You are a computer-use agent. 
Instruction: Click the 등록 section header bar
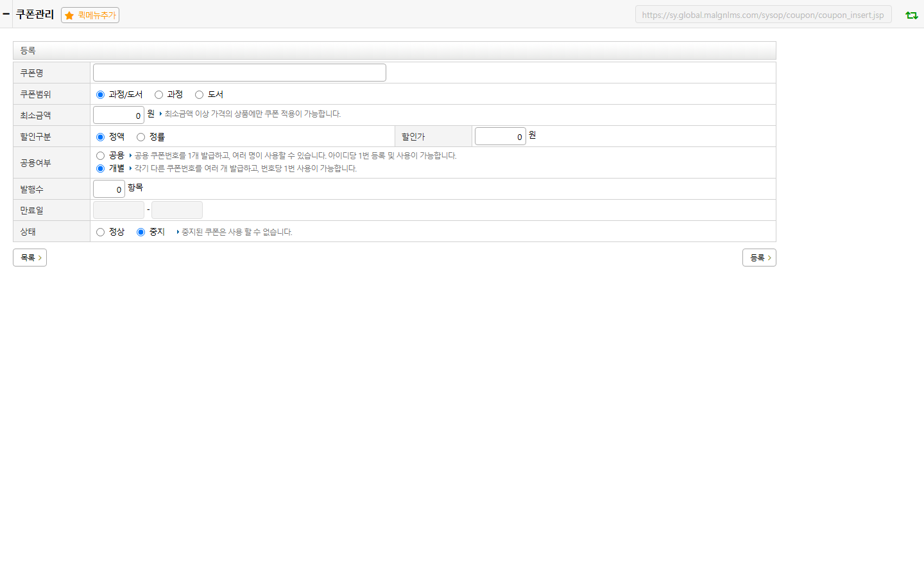point(395,50)
